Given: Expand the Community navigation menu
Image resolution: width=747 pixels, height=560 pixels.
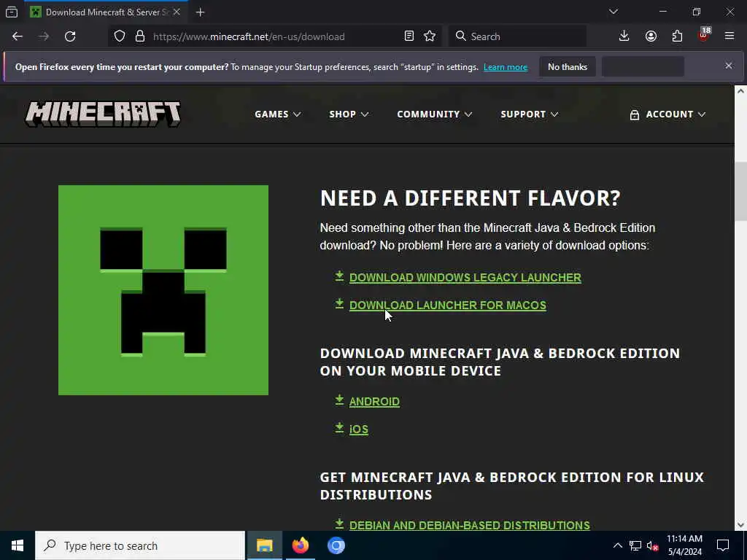Looking at the screenshot, I should tap(435, 114).
